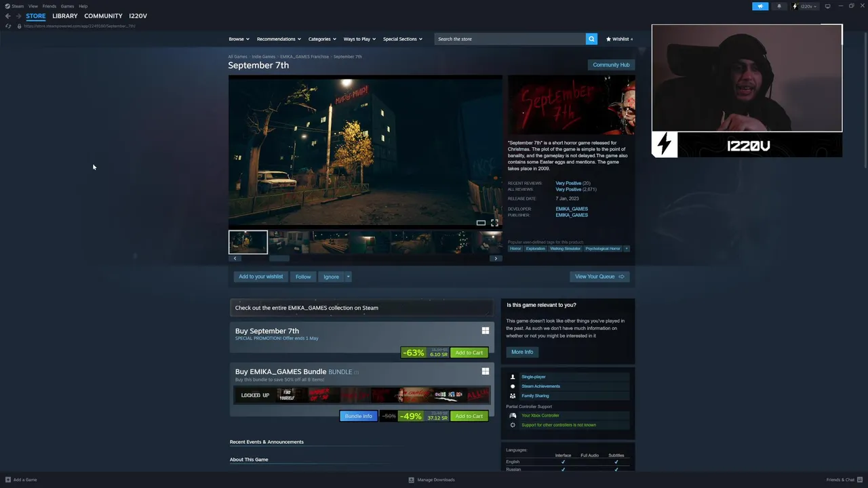Open View Your Queue

pyautogui.click(x=599, y=277)
